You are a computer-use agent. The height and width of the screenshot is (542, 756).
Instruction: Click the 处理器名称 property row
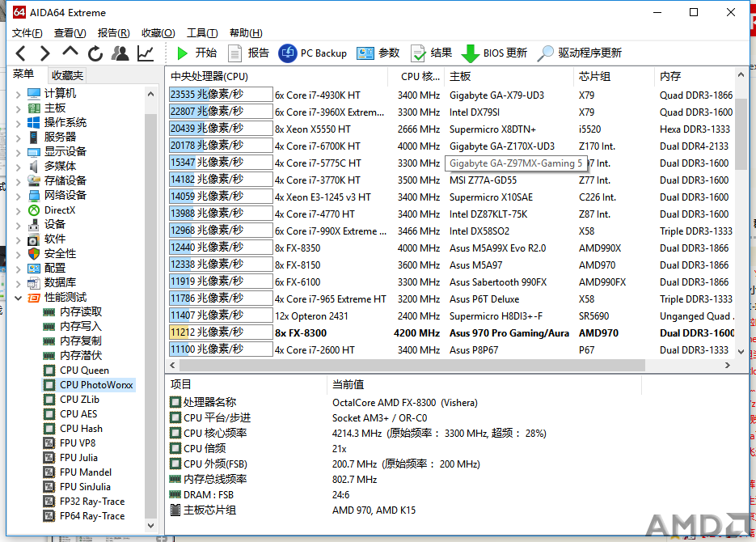pyautogui.click(x=405, y=403)
